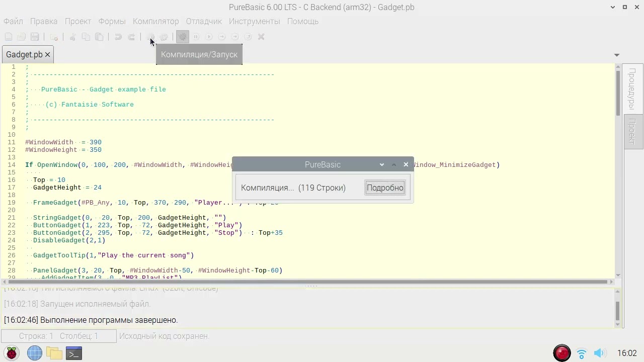Open the Формы menu
The height and width of the screenshot is (362, 644).
pos(112,21)
